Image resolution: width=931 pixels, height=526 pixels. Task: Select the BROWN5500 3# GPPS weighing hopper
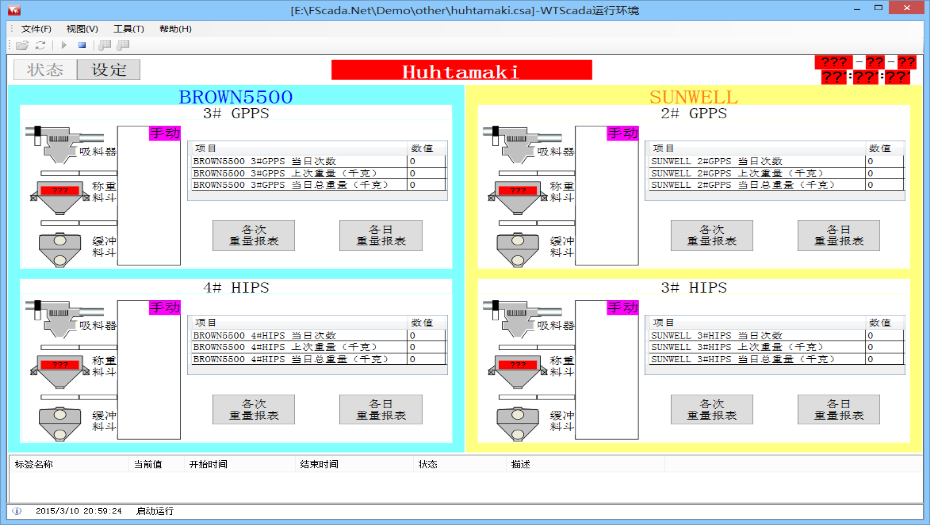click(60, 197)
